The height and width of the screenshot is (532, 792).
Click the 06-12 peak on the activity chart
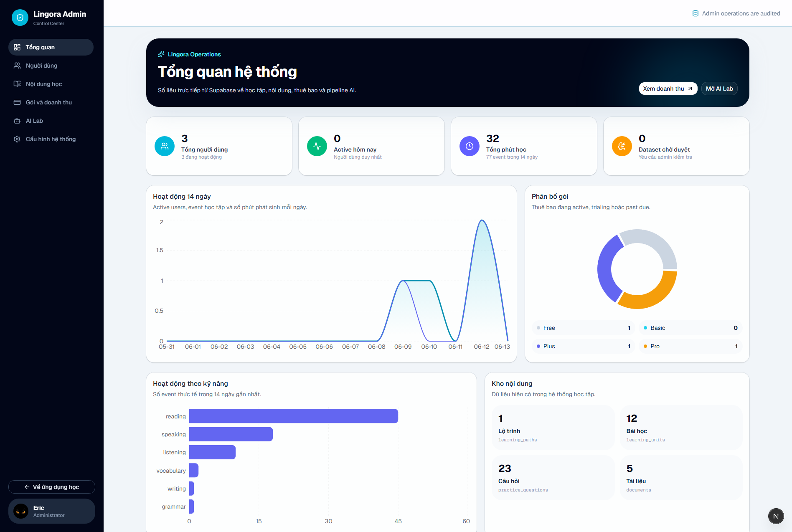pyautogui.click(x=482, y=220)
